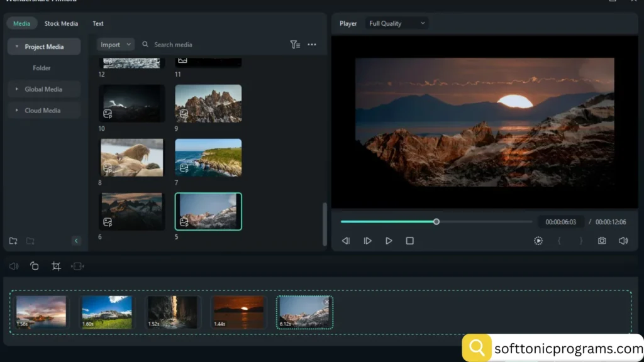The image size is (644, 362).
Task: Add a new folder in the media panel
Action: pyautogui.click(x=13, y=241)
